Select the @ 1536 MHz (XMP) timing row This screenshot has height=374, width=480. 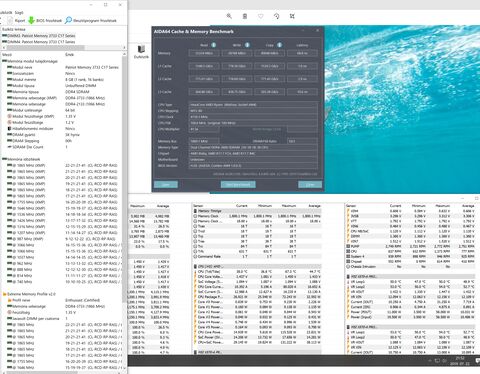(63, 214)
